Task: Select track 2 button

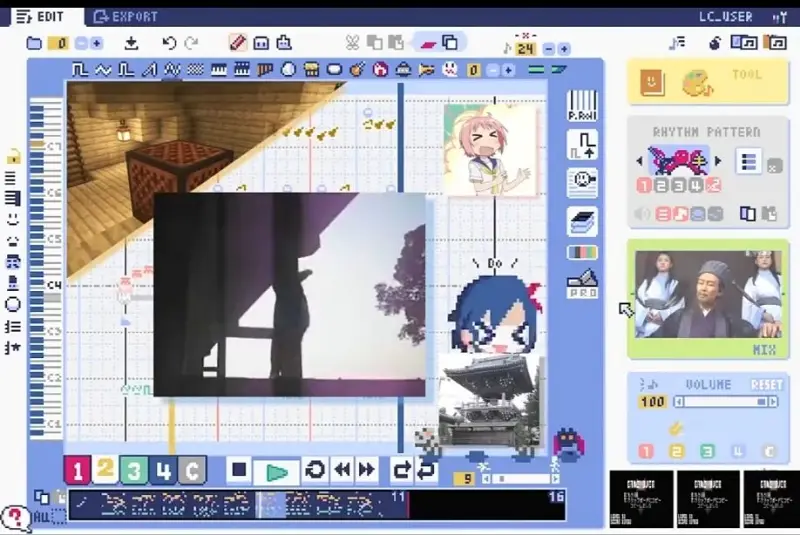Action: click(x=105, y=469)
